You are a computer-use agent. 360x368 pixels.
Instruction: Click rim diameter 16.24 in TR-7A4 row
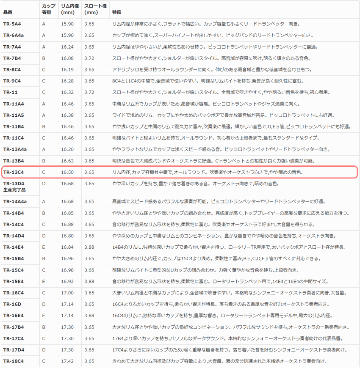(x=67, y=47)
